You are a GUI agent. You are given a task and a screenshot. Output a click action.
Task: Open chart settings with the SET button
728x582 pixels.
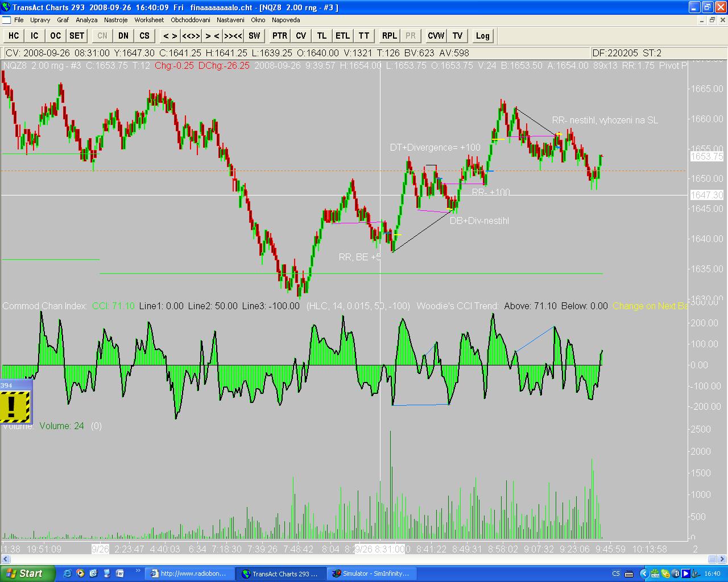[77, 36]
